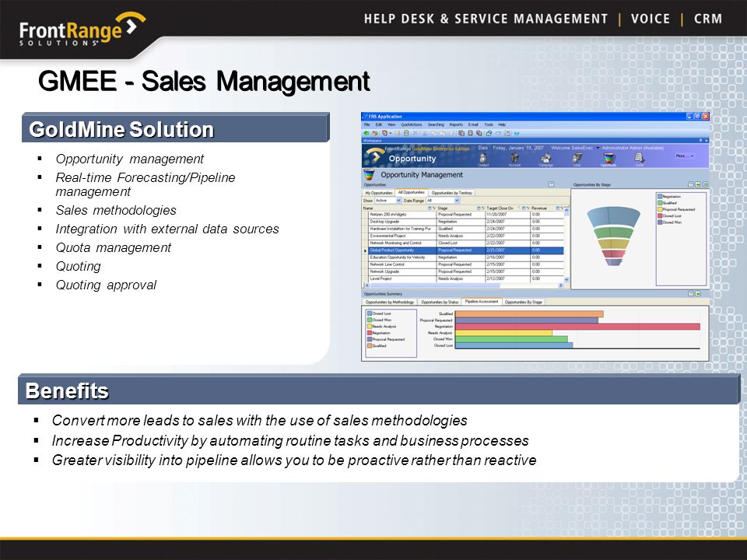Open the Opportunity funnel module icon
Screen dimensions: 747x560
tap(608, 159)
